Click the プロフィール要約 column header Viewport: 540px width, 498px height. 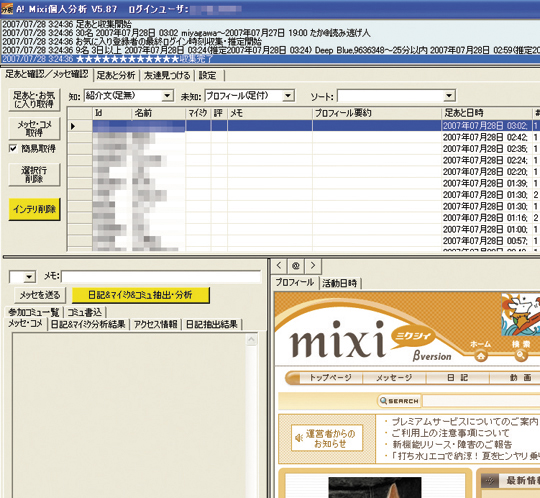(377, 113)
